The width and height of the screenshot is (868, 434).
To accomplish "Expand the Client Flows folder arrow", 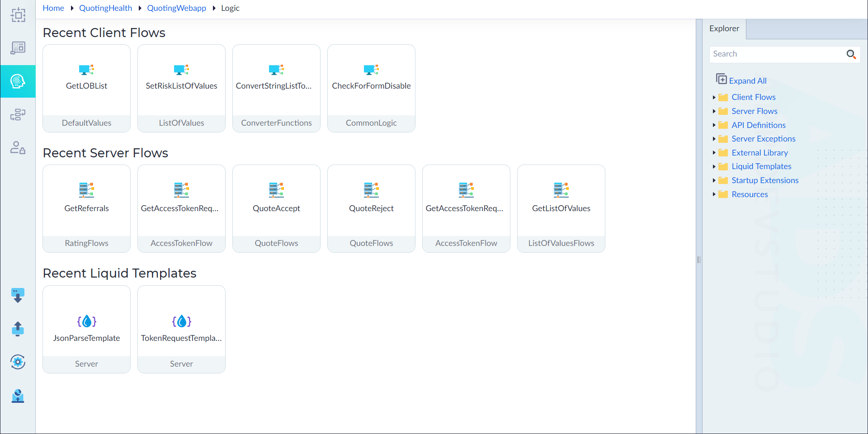I will [714, 97].
